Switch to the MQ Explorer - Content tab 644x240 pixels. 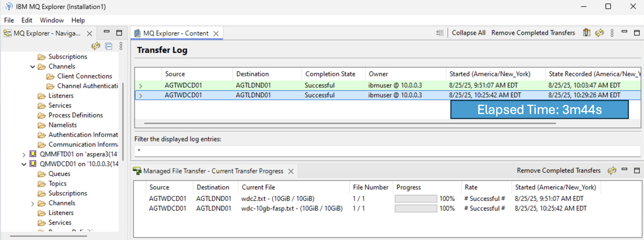[177, 33]
